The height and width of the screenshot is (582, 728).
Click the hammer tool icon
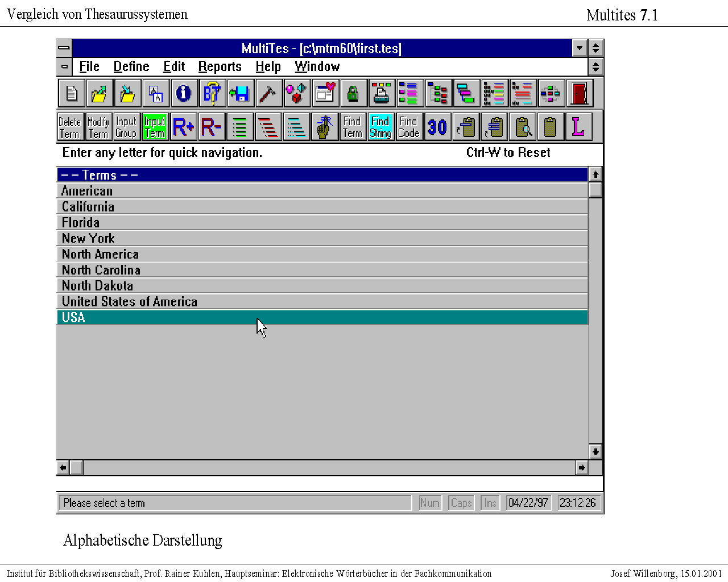pyautogui.click(x=268, y=93)
